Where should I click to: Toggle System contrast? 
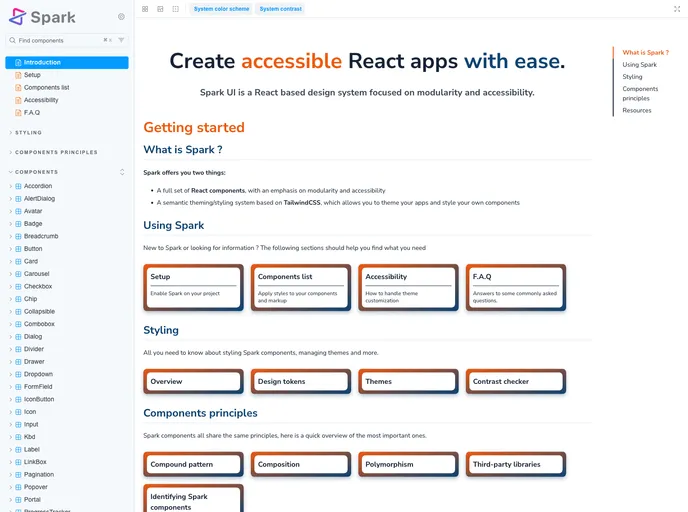pos(280,9)
